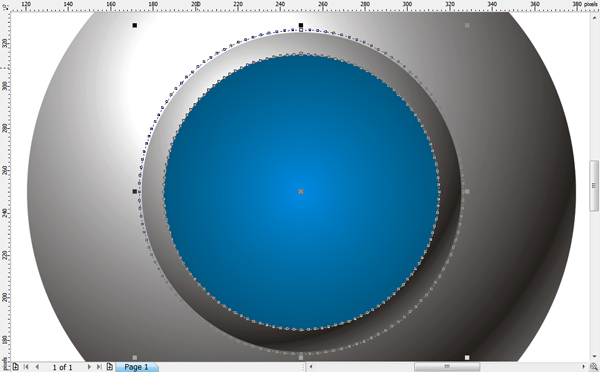The width and height of the screenshot is (600, 372).
Task: Go to the previous page arrow
Action: click(37, 367)
